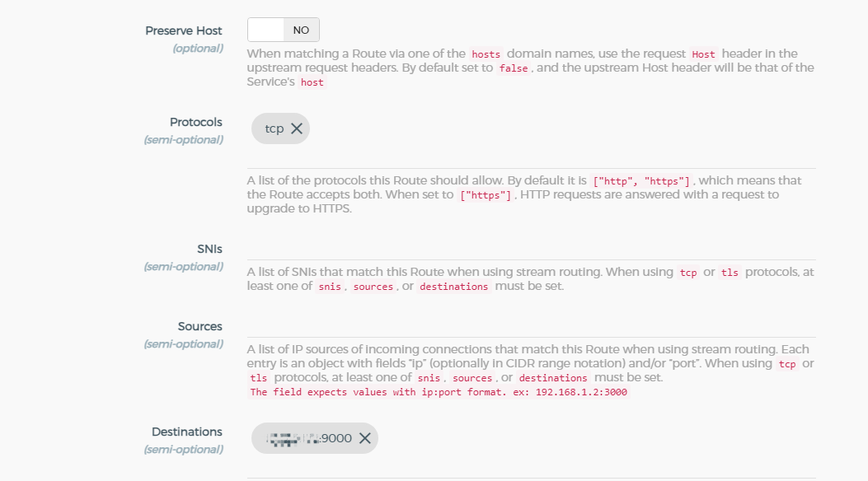Click the Preserve Host field label
Viewport: 868px width, 481px height.
[184, 30]
